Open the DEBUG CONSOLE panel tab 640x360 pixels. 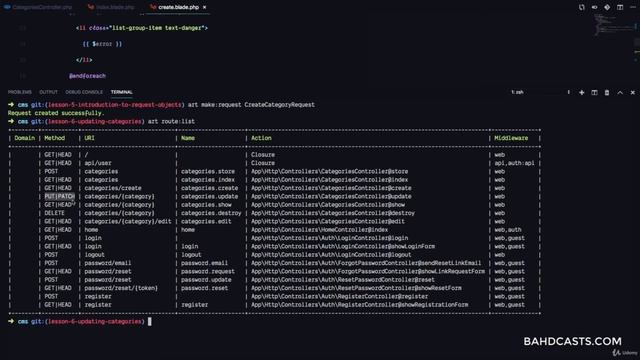click(x=84, y=92)
